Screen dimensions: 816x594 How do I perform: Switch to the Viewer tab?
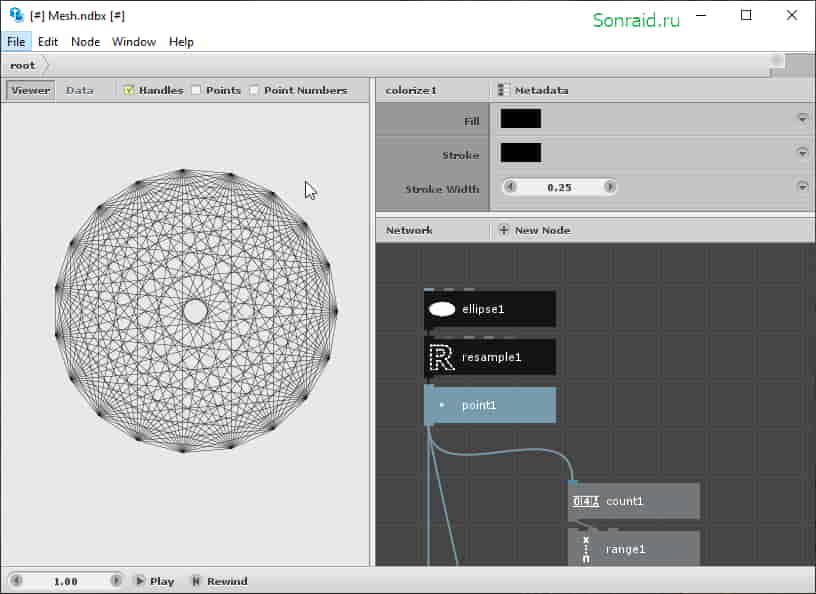click(x=31, y=90)
